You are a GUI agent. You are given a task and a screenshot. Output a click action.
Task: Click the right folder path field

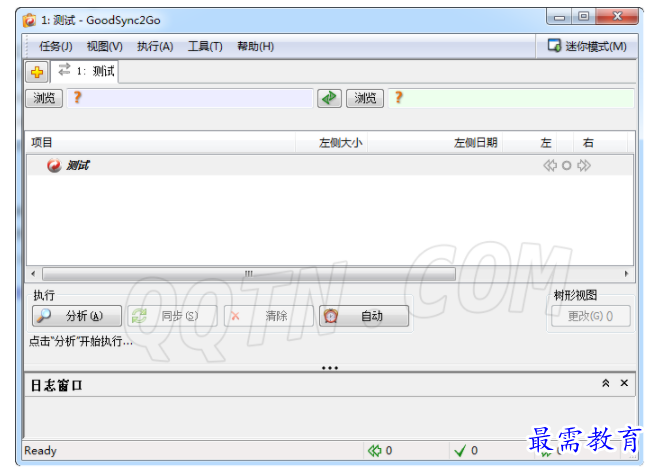coord(511,98)
